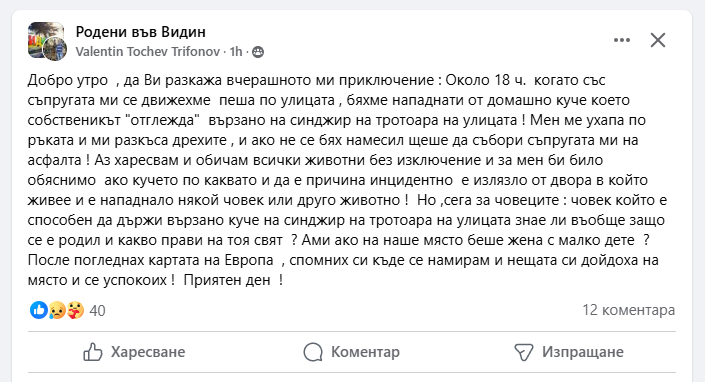Click the send arrow icon beside Изпращане
The image size is (705, 382).
tap(524, 352)
